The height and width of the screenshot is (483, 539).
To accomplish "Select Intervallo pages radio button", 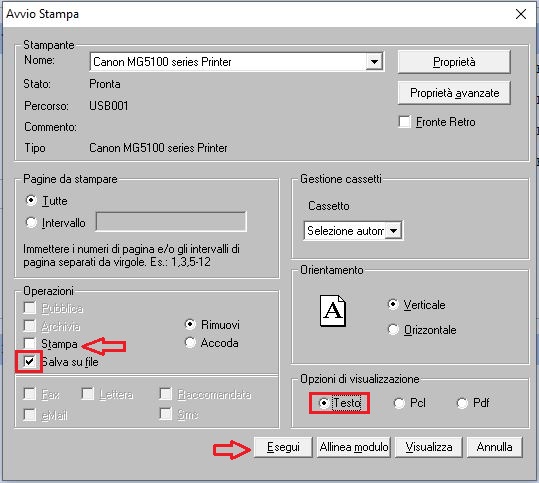I will click(31, 223).
